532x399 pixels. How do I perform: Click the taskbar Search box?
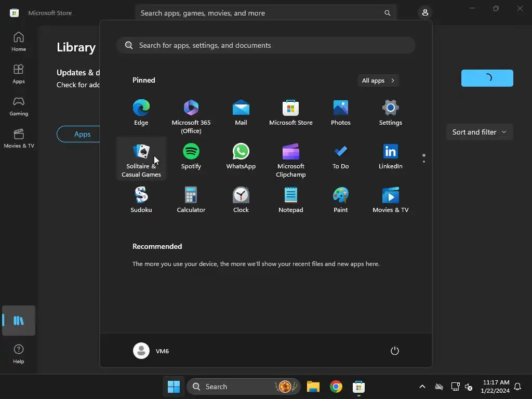[244, 387]
